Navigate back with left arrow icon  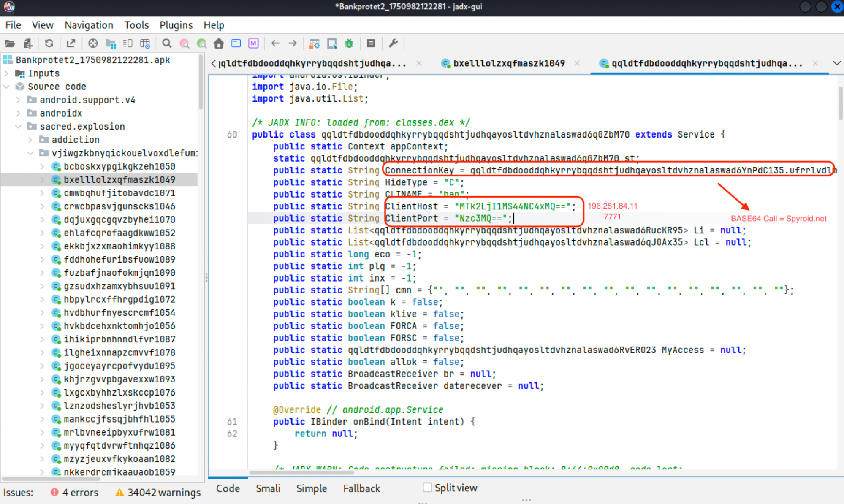[275, 43]
